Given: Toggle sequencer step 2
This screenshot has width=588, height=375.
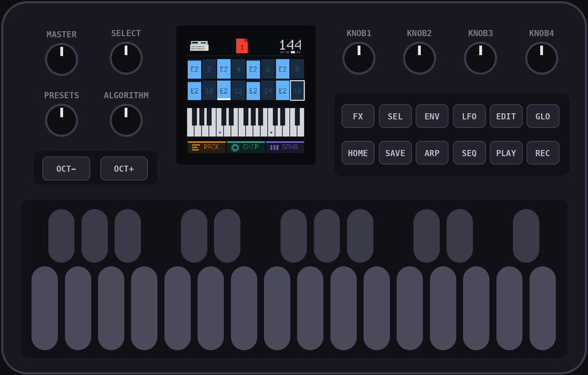Looking at the screenshot, I should click(209, 69).
